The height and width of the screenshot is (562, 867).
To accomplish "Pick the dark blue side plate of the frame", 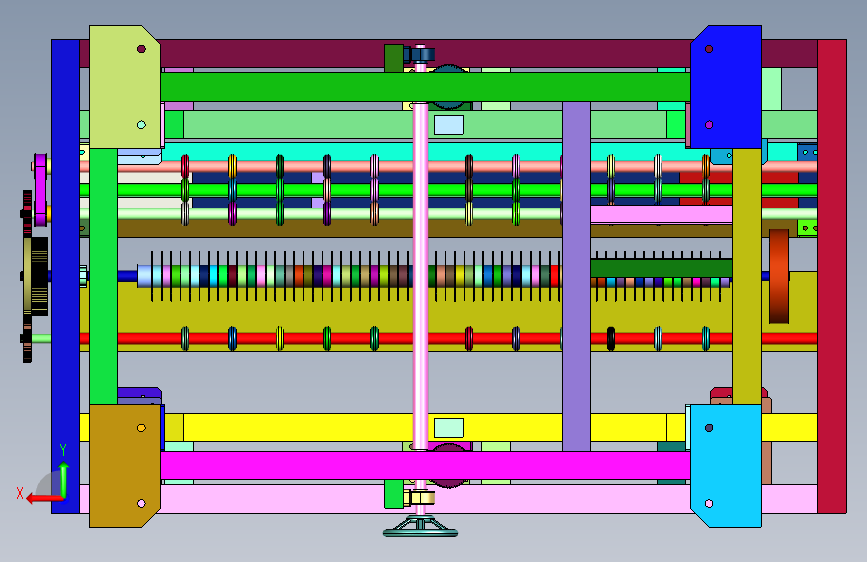I will 65,277.
